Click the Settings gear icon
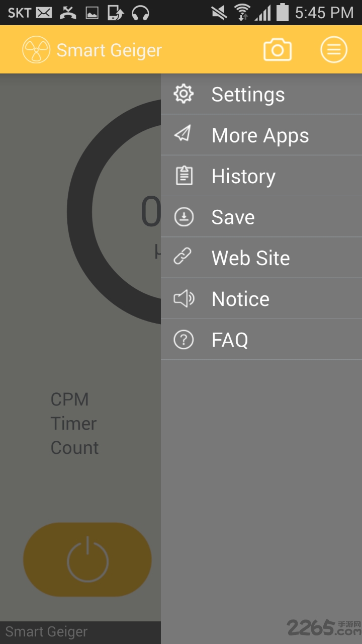This screenshot has height=644, width=362. click(184, 94)
